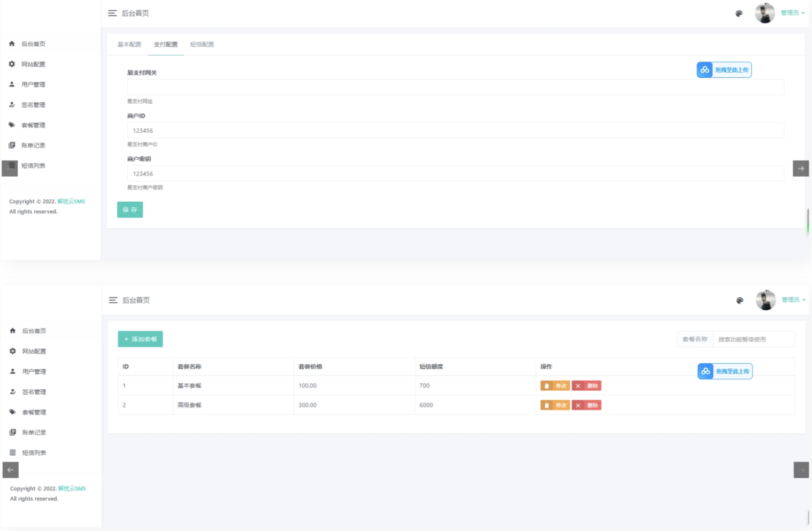Open 账单记录 icon in top sidebar
Viewport: 812px width, 531px height.
(12, 145)
